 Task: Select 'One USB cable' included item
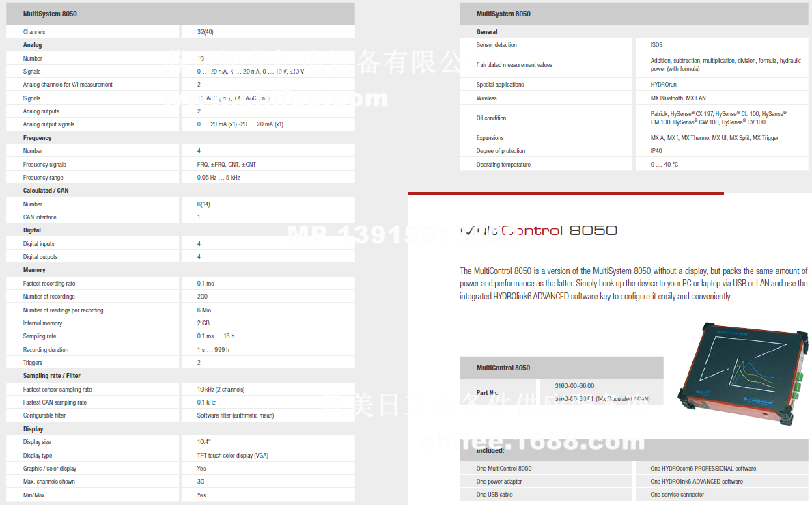click(494, 495)
